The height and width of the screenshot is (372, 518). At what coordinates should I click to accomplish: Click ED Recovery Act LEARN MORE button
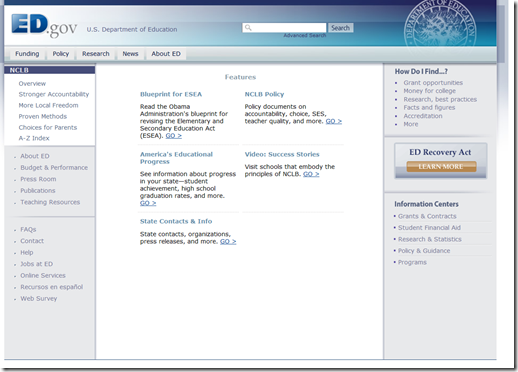point(441,166)
